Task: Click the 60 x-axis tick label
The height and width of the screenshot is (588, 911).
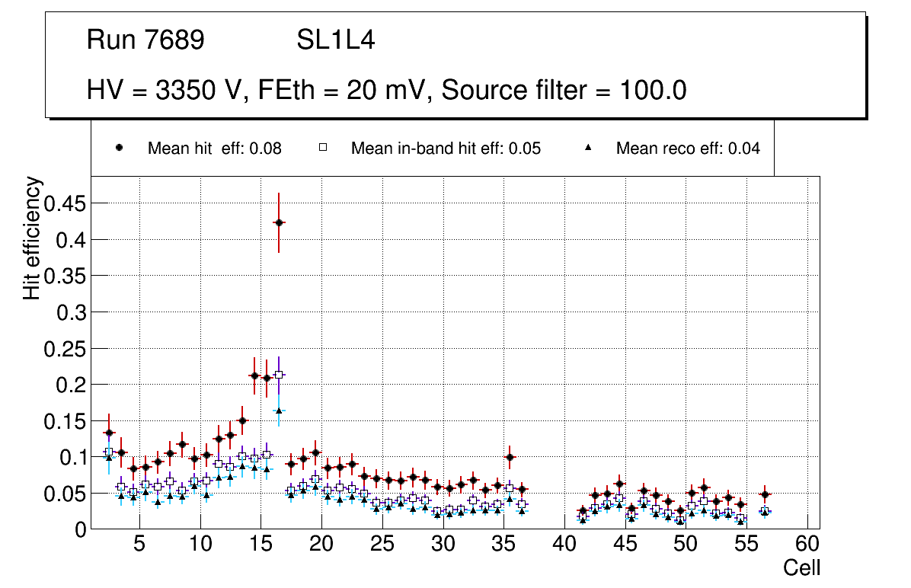Action: [x=807, y=545]
